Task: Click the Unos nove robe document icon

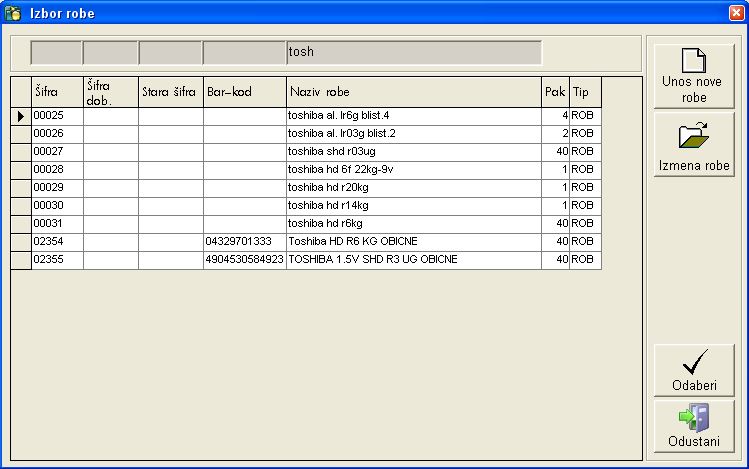Action: click(695, 60)
